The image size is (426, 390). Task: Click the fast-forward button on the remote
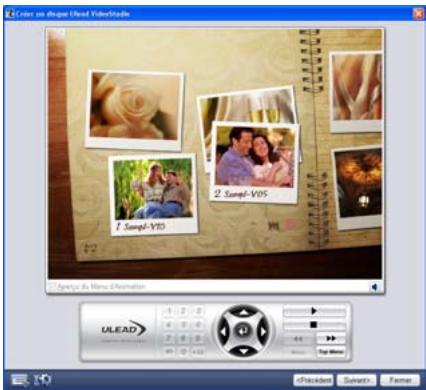pyautogui.click(x=330, y=339)
